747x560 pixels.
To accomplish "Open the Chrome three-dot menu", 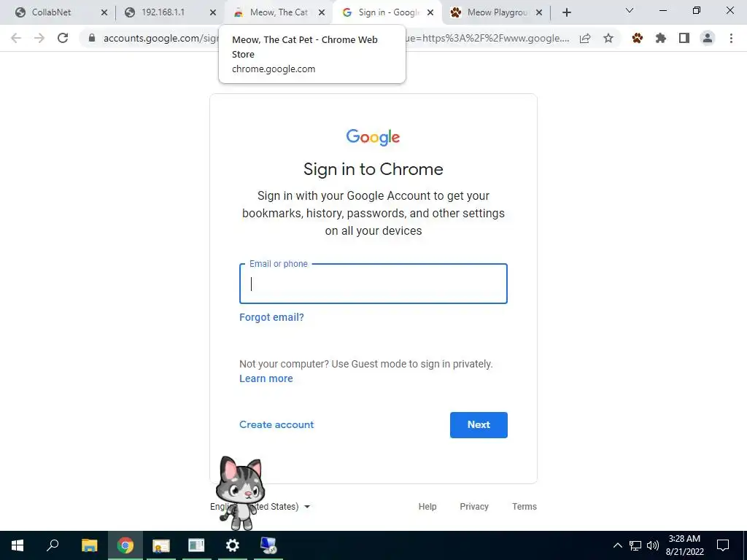I will pyautogui.click(x=731, y=38).
